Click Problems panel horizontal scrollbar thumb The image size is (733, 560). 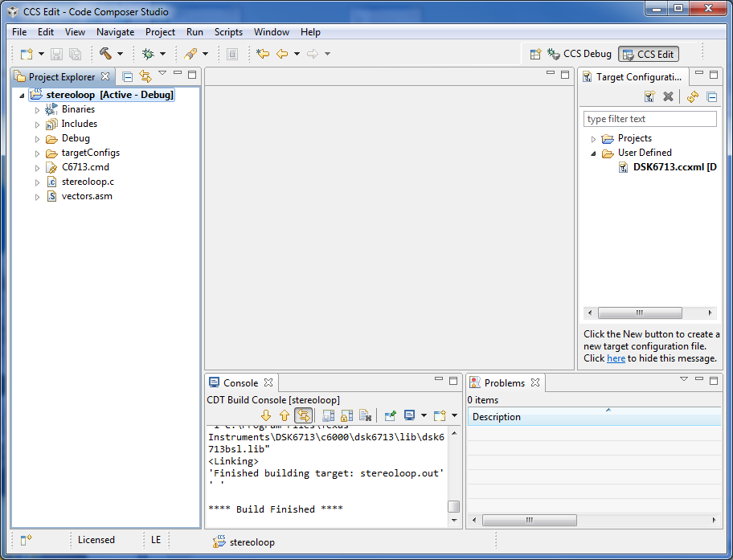529,520
